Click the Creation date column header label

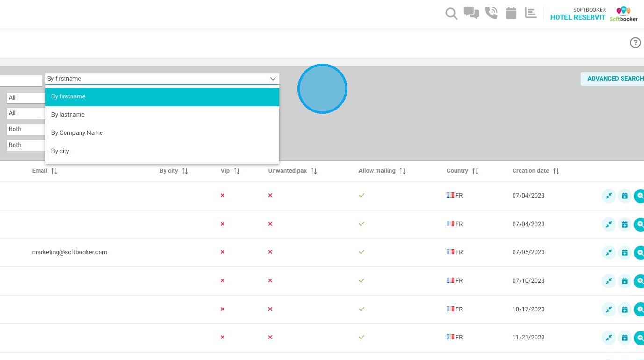(530, 171)
